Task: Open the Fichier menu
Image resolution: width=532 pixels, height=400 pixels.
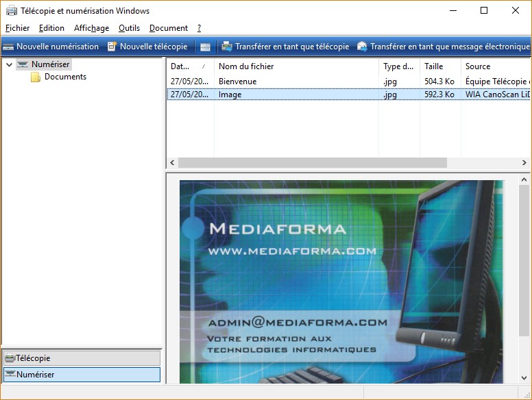Action: click(x=17, y=28)
